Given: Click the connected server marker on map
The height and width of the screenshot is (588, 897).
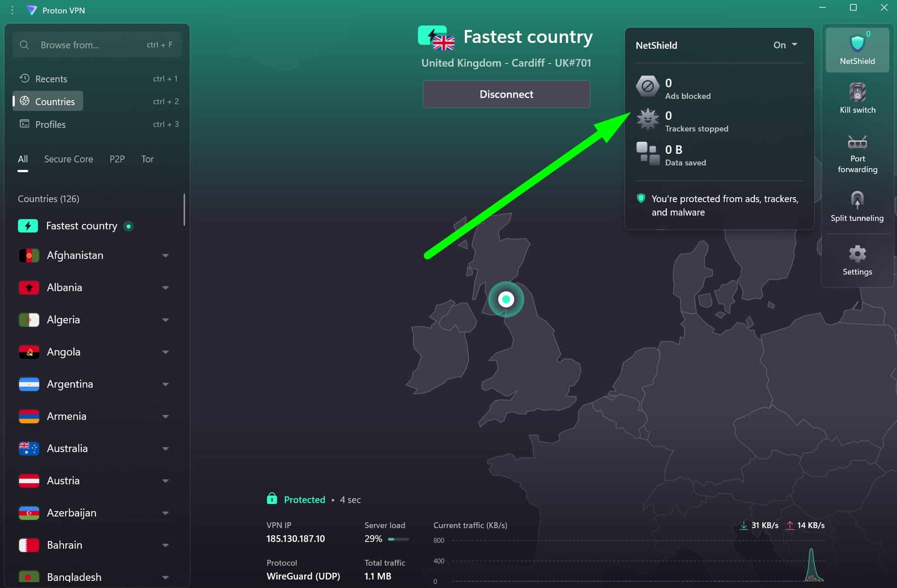Looking at the screenshot, I should point(506,299).
